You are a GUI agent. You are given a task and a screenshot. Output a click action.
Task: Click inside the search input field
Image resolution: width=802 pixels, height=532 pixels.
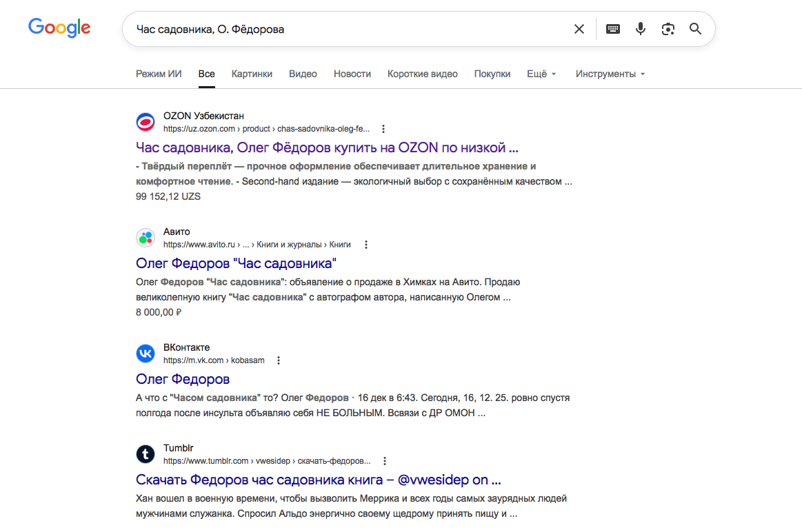click(x=348, y=29)
